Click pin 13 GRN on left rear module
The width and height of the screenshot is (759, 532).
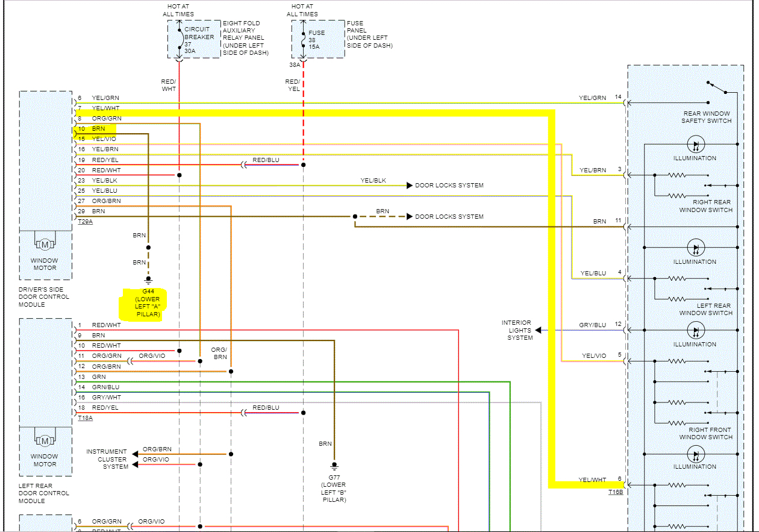(x=92, y=377)
